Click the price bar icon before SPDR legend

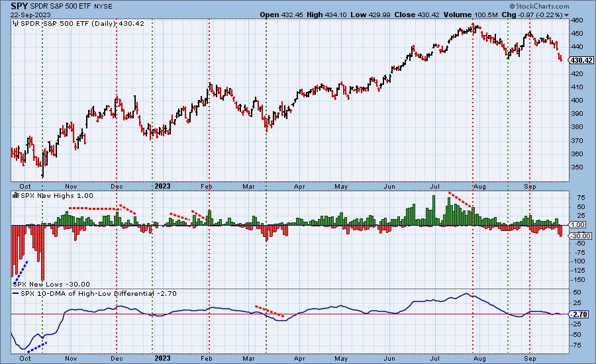16,24
